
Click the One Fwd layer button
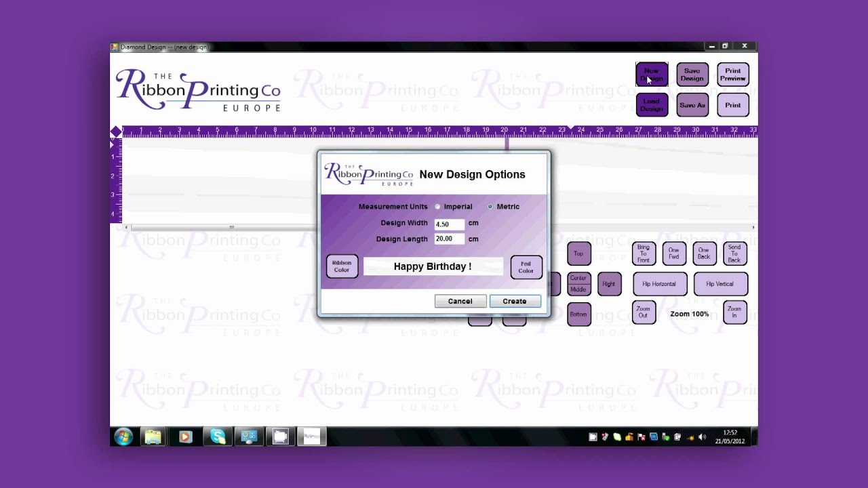point(674,253)
